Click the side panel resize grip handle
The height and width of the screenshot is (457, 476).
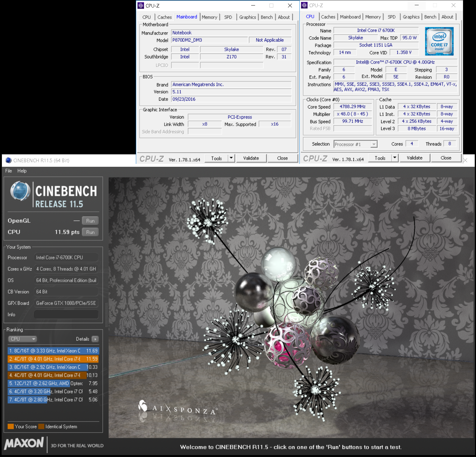pyautogui.click(x=106, y=314)
